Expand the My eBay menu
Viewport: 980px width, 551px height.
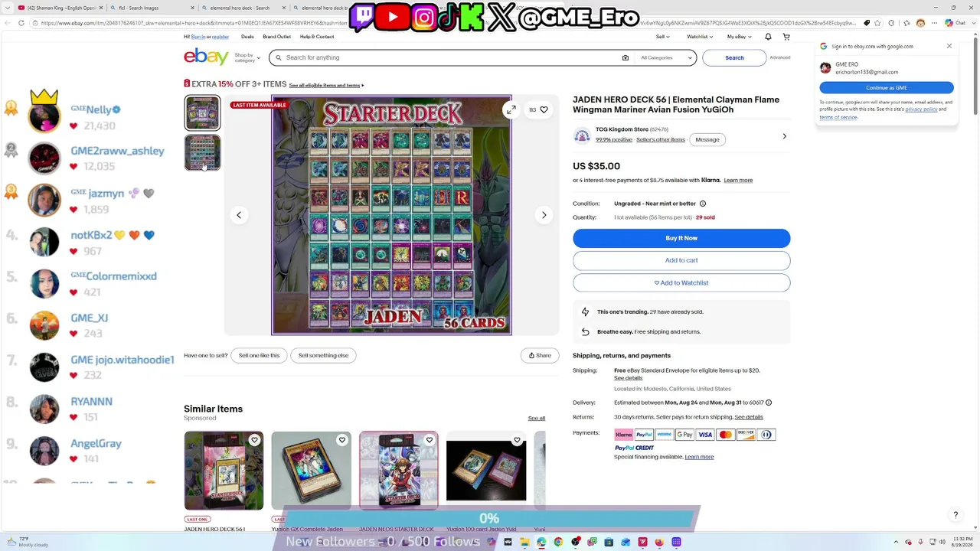[x=739, y=37]
